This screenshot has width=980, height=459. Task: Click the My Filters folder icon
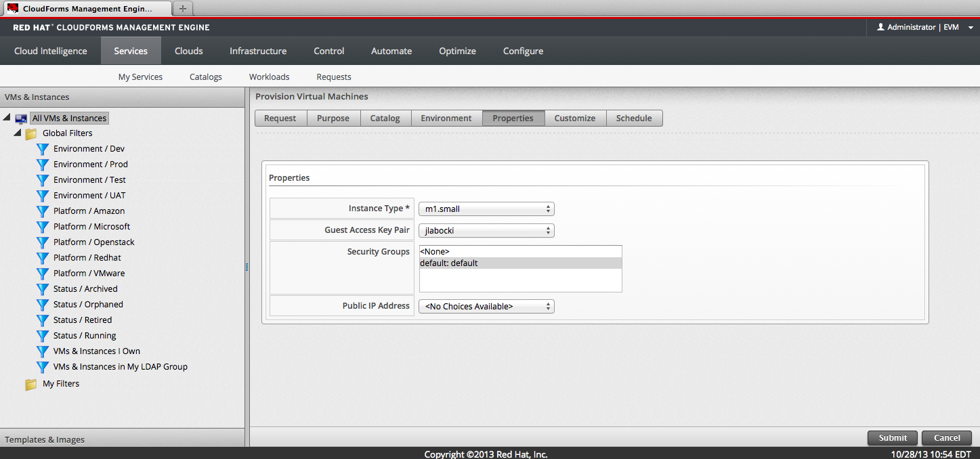[x=31, y=385]
